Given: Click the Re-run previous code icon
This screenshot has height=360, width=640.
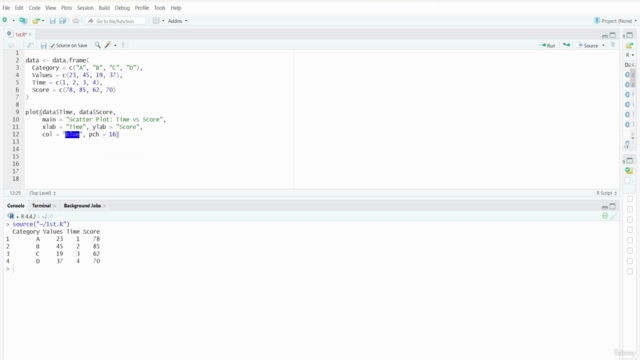Looking at the screenshot, I should pyautogui.click(x=567, y=45).
